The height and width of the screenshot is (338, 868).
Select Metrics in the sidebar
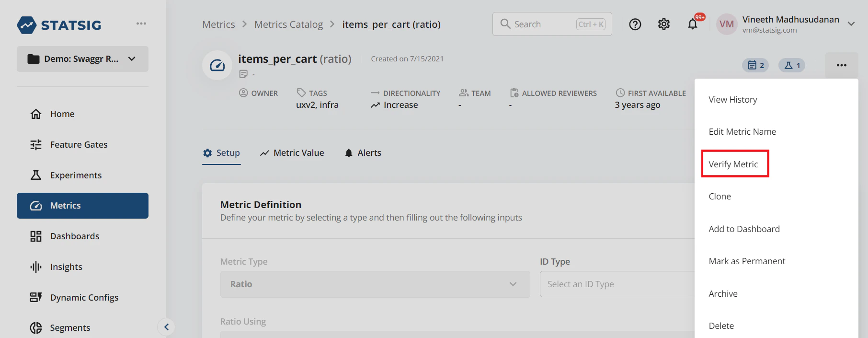(82, 206)
